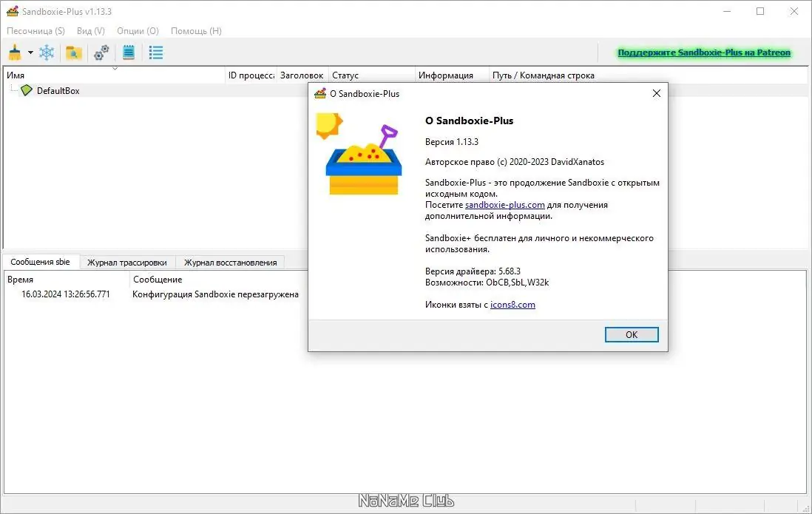
Task: Sort by the Имя column header
Action: 115,75
